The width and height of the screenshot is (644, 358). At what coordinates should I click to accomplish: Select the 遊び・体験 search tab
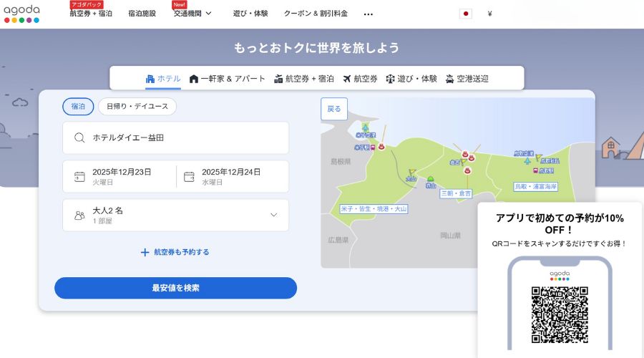(411, 79)
